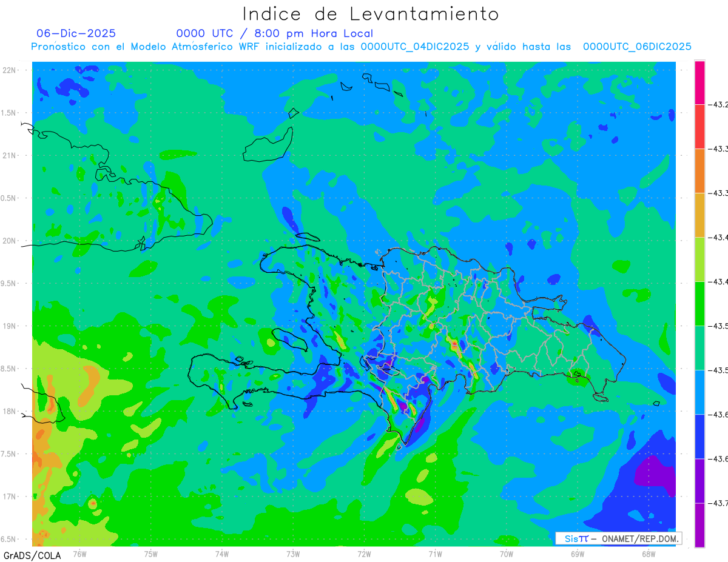Click the 21N latitude label
728x562 pixels.
click(10, 155)
